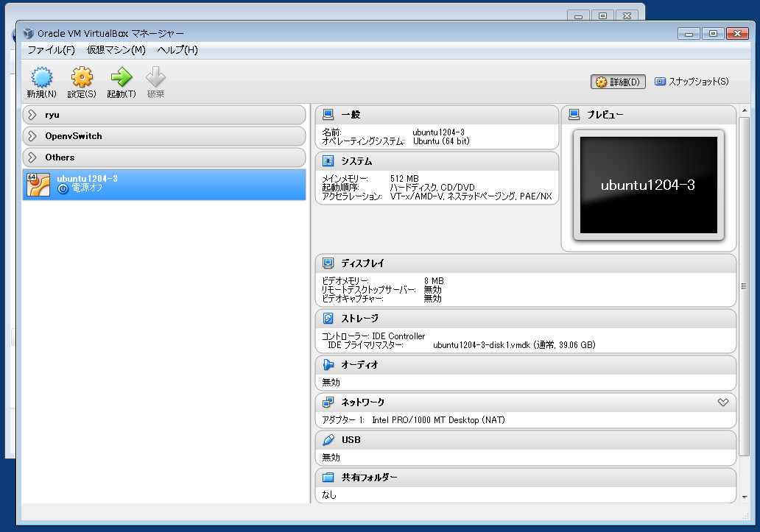Image resolution: width=760 pixels, height=532 pixels.
Task: Collapse the Network (ネットワーク) section chevron
Action: (x=722, y=402)
